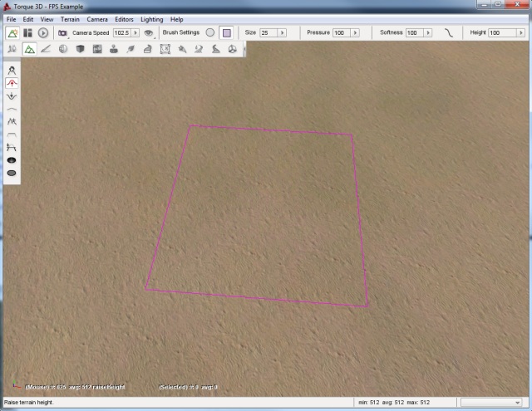
Task: Select the Flatten terrain tool
Action: point(12,134)
